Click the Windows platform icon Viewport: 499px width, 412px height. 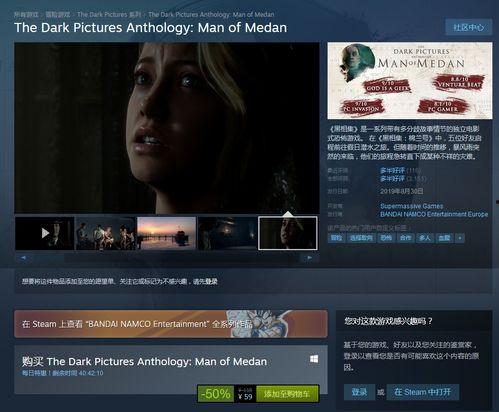(314, 359)
